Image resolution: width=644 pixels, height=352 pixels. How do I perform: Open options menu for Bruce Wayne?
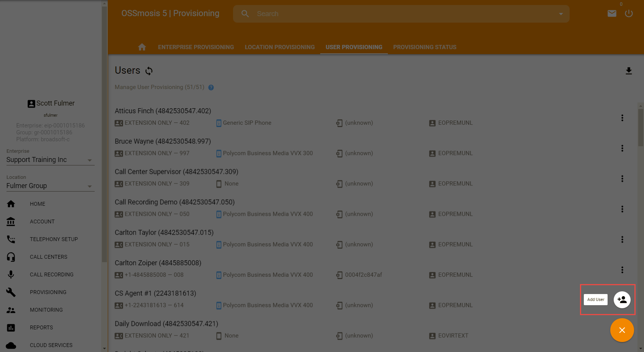(x=622, y=148)
